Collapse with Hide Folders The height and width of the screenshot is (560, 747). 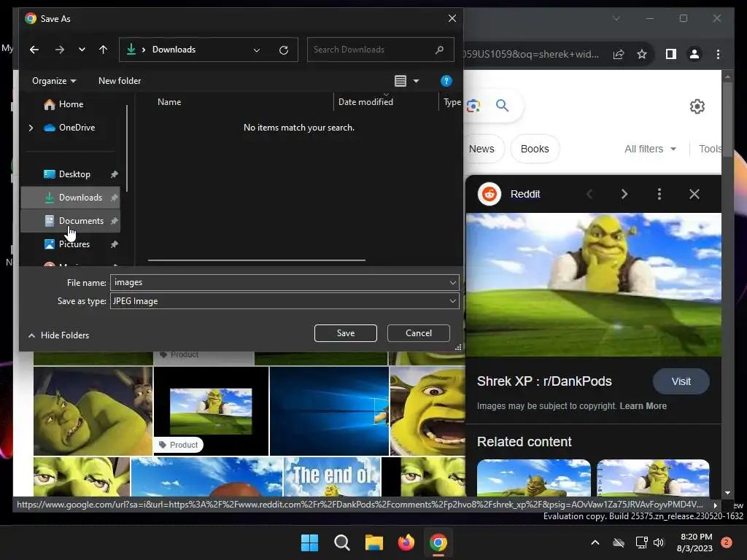(58, 335)
